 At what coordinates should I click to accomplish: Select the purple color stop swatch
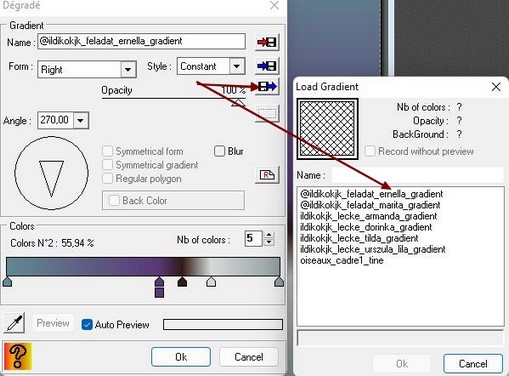coord(159,287)
